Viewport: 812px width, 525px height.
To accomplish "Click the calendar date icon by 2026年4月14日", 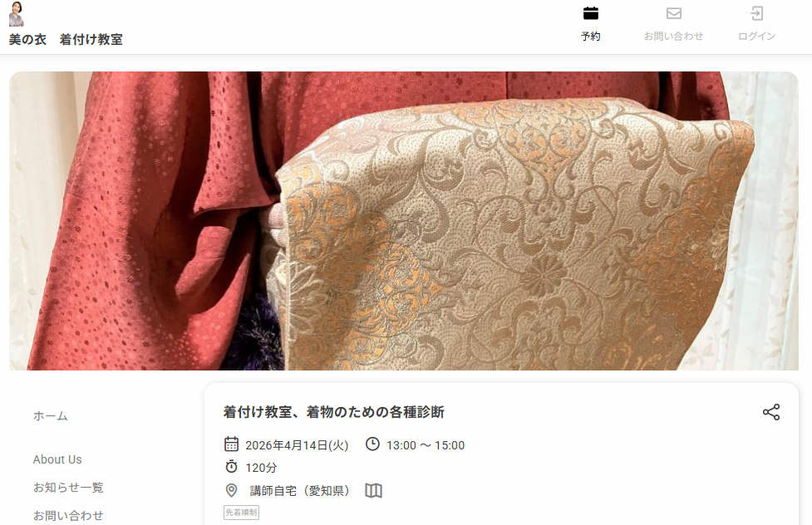I will point(232,444).
